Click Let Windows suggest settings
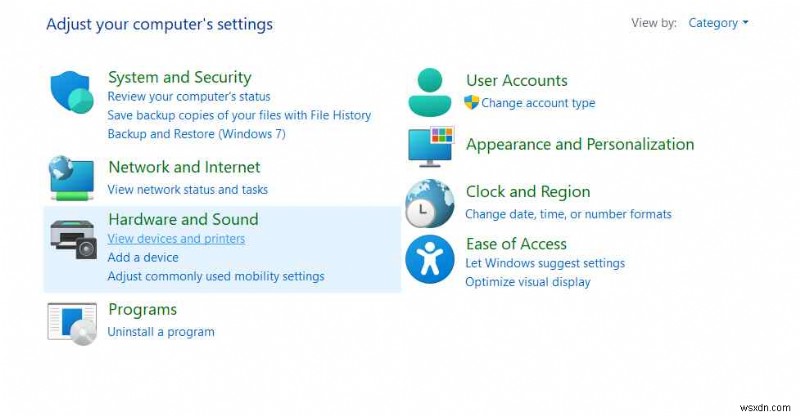800x416 pixels. pos(545,263)
